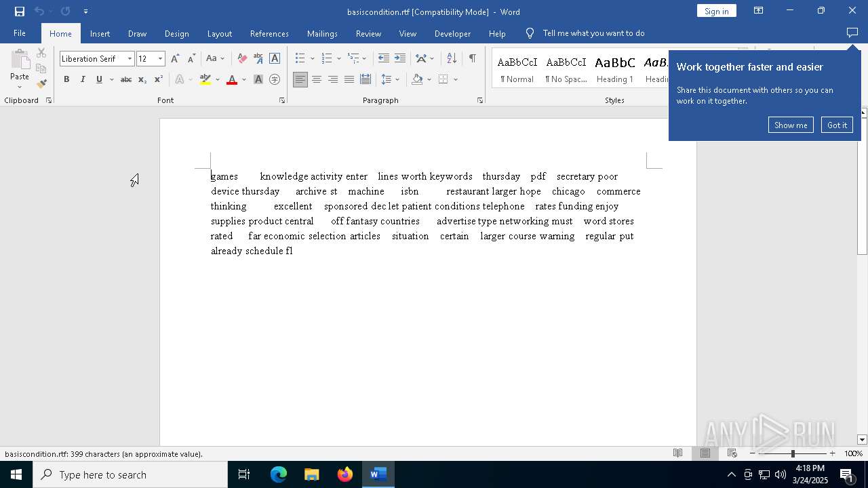The image size is (868, 488).
Task: Open Change Case dropdown
Action: pyautogui.click(x=215, y=59)
